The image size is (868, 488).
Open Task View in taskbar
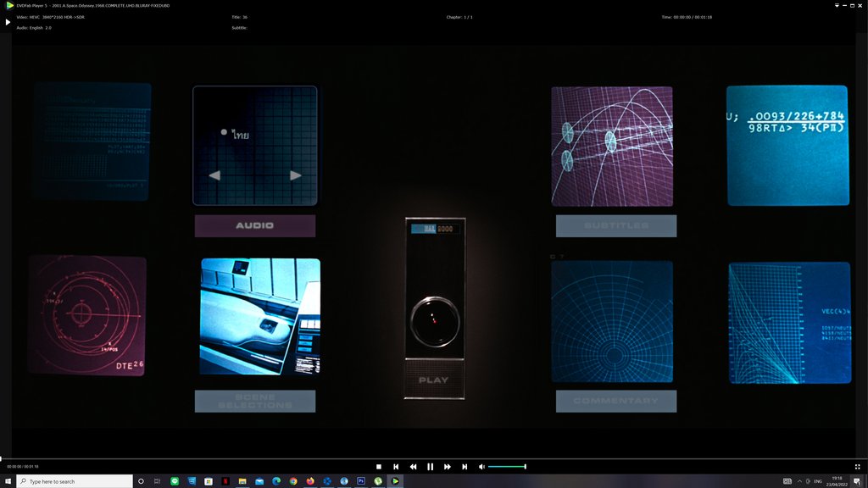click(x=157, y=481)
